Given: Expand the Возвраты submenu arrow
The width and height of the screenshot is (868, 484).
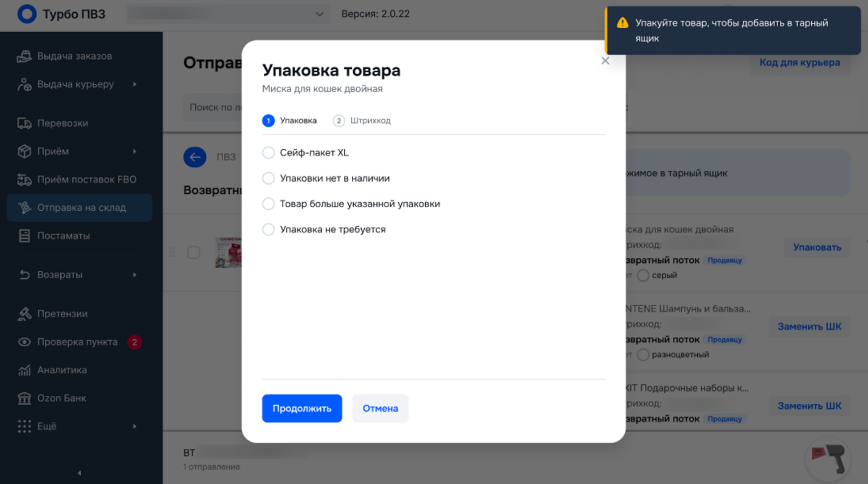Looking at the screenshot, I should click(135, 274).
